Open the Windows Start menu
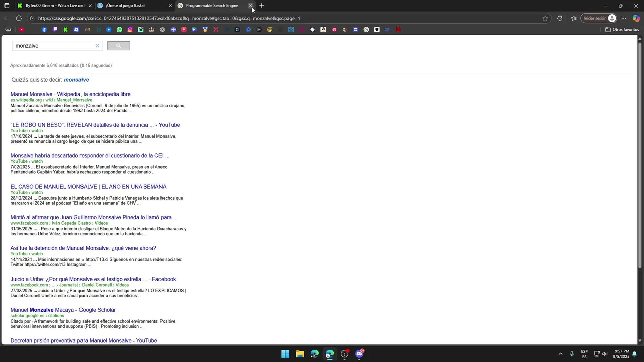This screenshot has width=644, height=362. [x=285, y=354]
